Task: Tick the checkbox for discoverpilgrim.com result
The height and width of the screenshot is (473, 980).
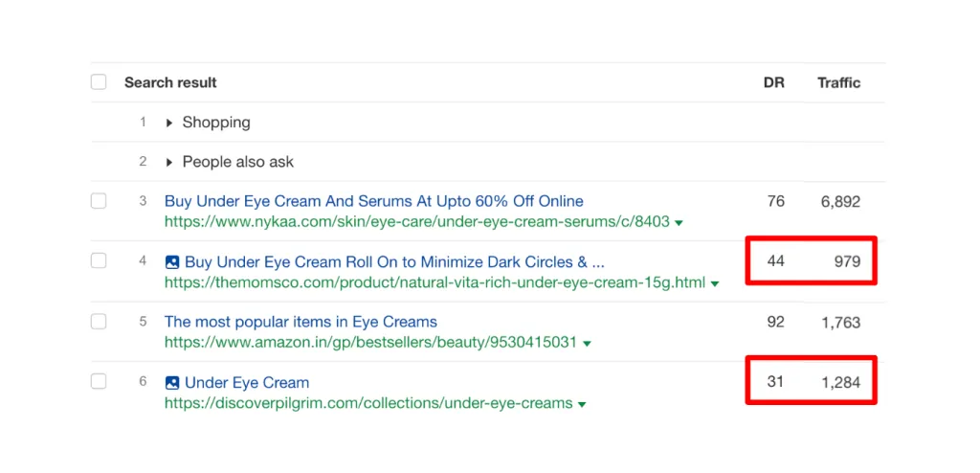Action: [x=99, y=381]
